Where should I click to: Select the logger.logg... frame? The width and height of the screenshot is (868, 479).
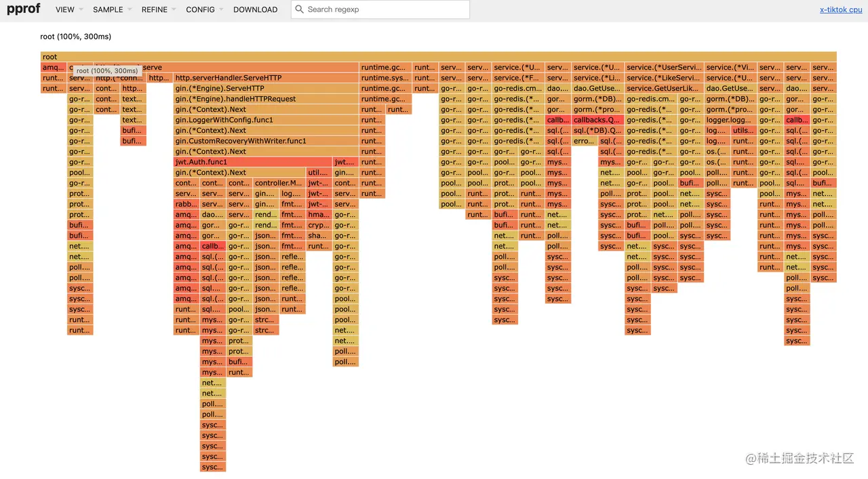730,120
